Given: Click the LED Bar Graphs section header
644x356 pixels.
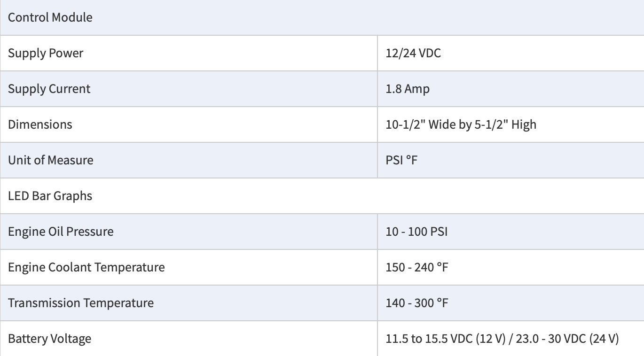Looking at the screenshot, I should pos(50,196).
